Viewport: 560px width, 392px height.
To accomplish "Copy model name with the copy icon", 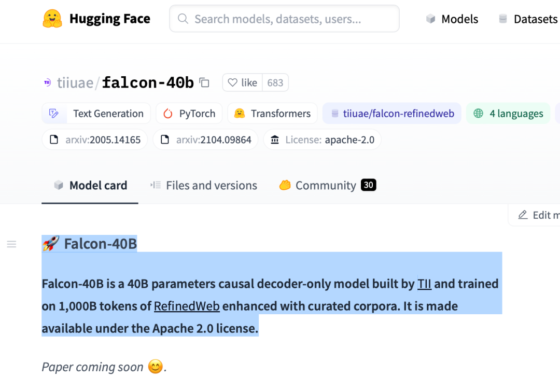I will pyautogui.click(x=204, y=82).
